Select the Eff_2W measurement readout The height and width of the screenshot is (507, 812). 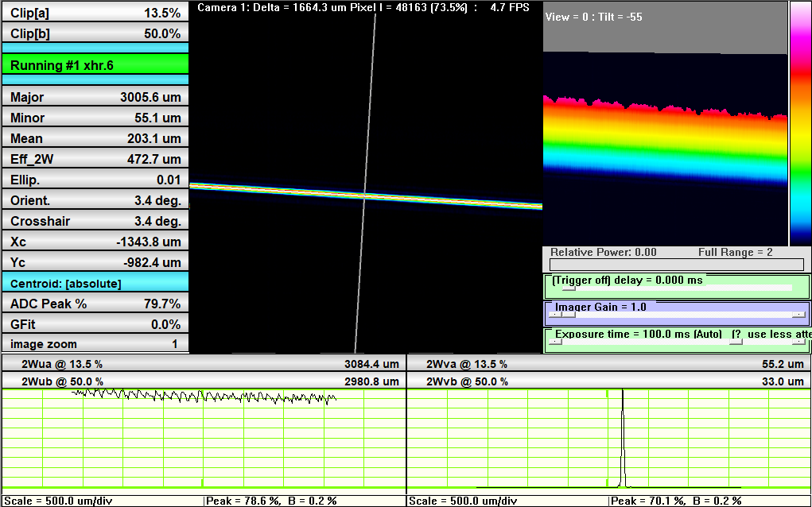click(x=95, y=159)
